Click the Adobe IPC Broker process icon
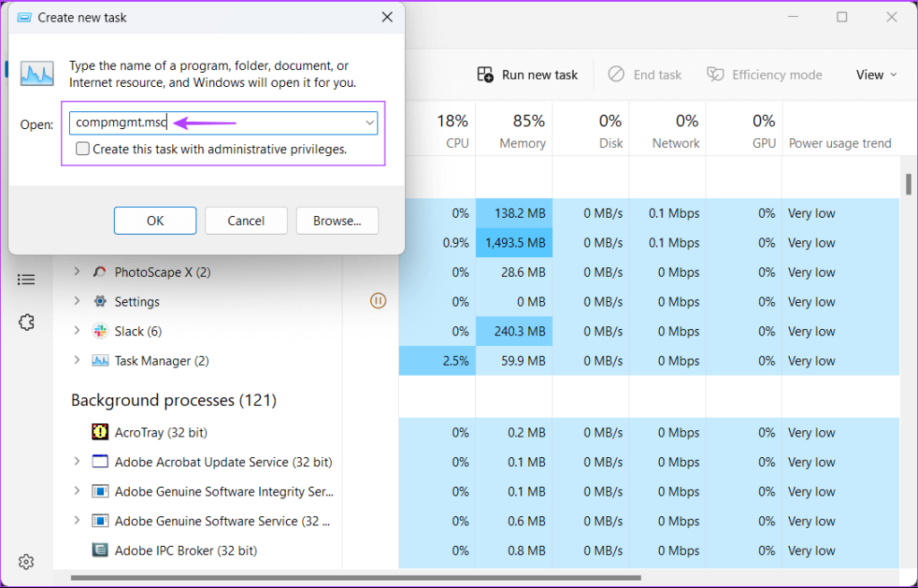This screenshot has height=588, width=918. [100, 550]
